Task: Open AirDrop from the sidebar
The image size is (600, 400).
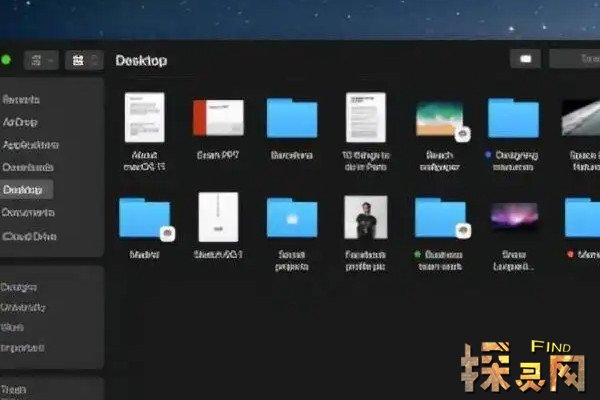Action: [x=24, y=121]
